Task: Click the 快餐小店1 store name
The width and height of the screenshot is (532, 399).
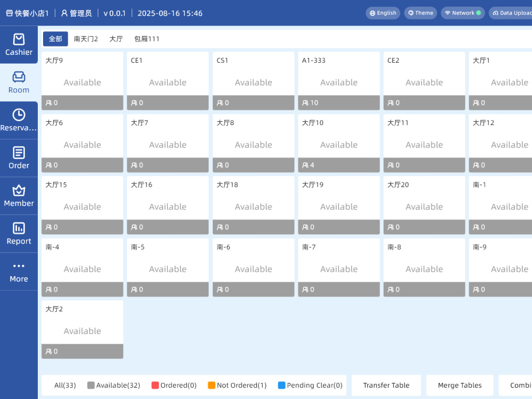Action: pyautogui.click(x=28, y=13)
